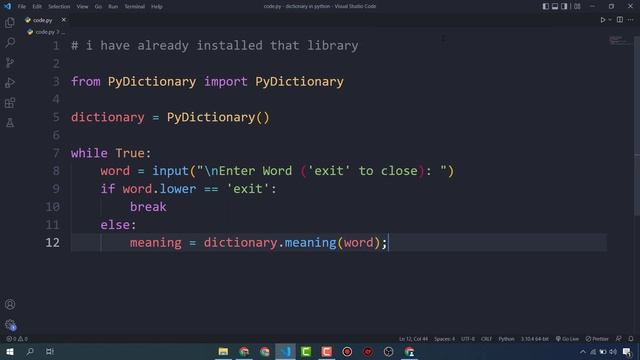640x360 pixels.
Task: Click code.py in the breadcrumb
Action: click(44, 32)
